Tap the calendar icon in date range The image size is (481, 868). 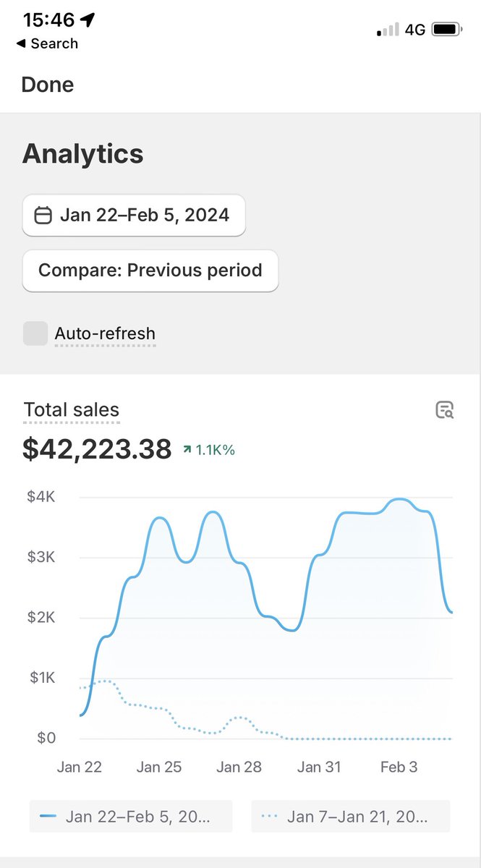(43, 215)
